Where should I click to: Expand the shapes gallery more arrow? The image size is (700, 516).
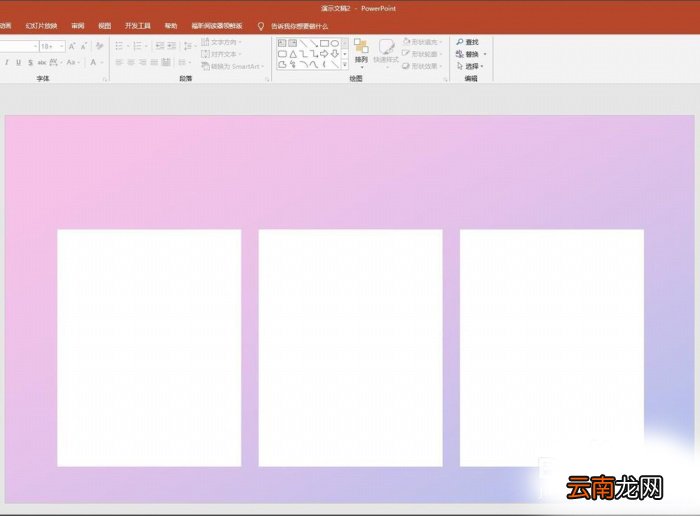point(345,65)
